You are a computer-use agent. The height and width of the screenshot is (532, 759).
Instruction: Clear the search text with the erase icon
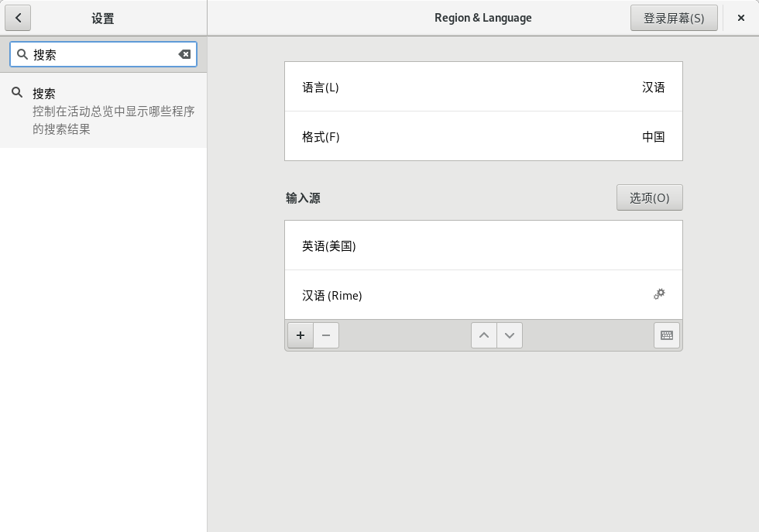[x=184, y=54]
